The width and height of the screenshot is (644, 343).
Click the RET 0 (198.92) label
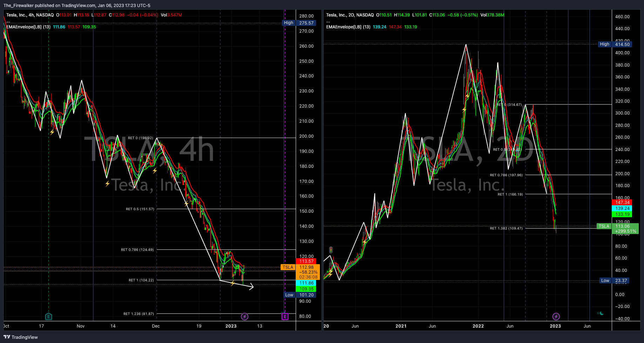(140, 138)
